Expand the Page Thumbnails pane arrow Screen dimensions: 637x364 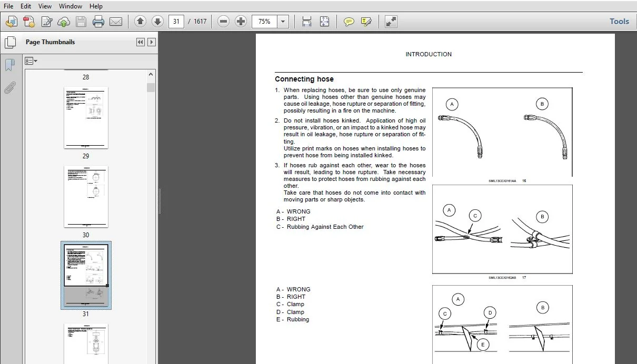click(x=152, y=42)
